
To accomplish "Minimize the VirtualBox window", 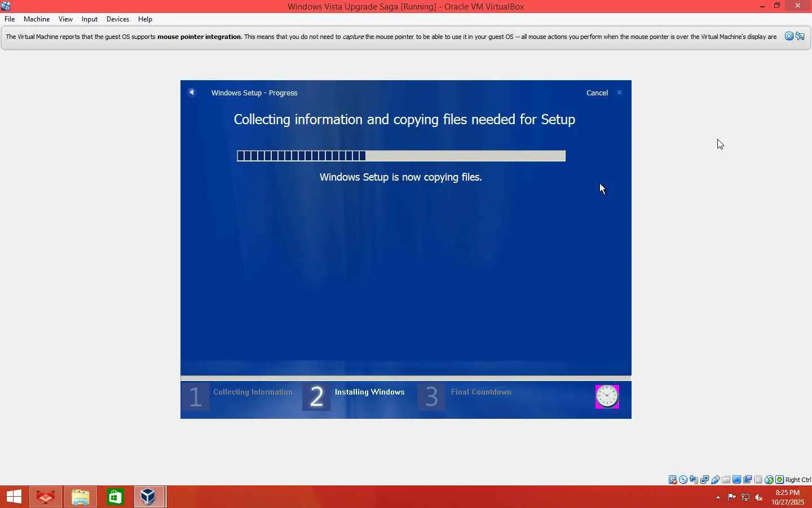I will tap(762, 6).
